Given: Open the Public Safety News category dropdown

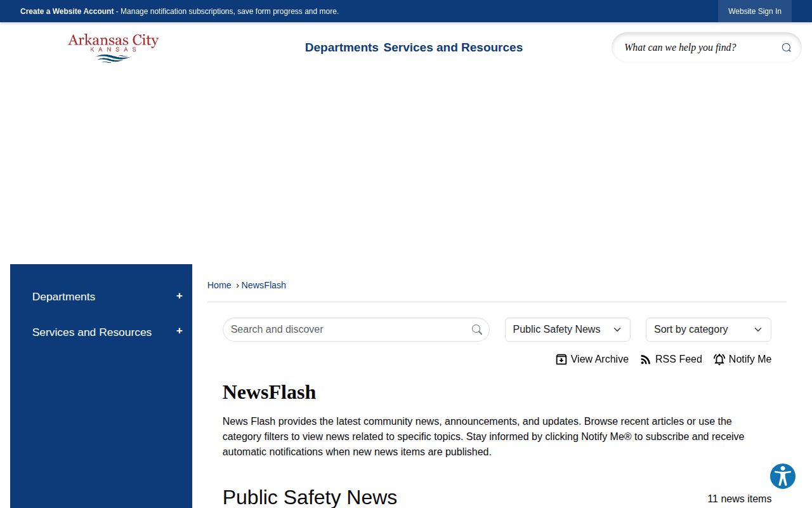Looking at the screenshot, I should point(568,330).
